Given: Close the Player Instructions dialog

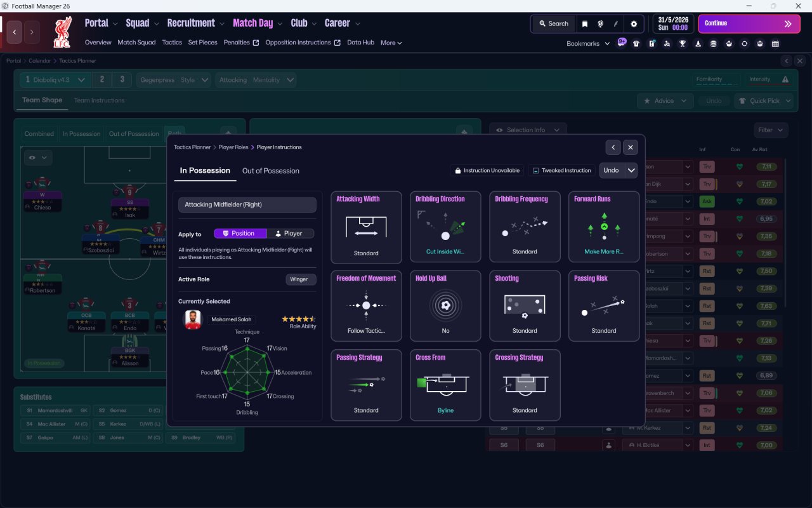Looking at the screenshot, I should (630, 147).
